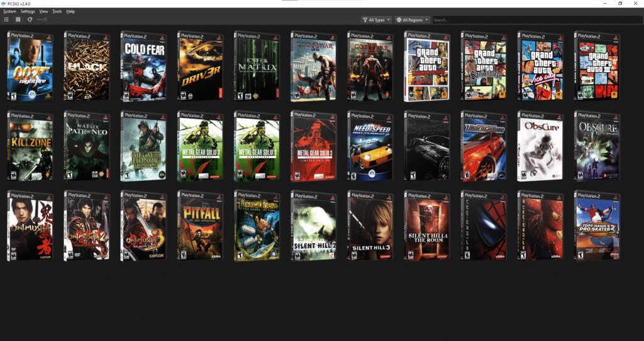Click the Search input field
The width and height of the screenshot is (644, 341).
pyautogui.click(x=536, y=19)
